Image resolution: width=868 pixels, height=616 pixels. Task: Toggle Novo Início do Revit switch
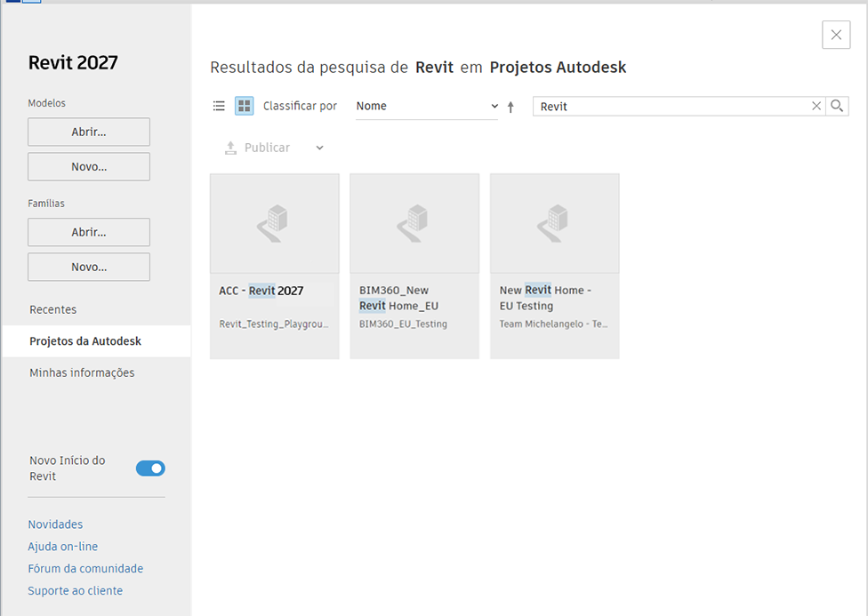[x=150, y=468]
